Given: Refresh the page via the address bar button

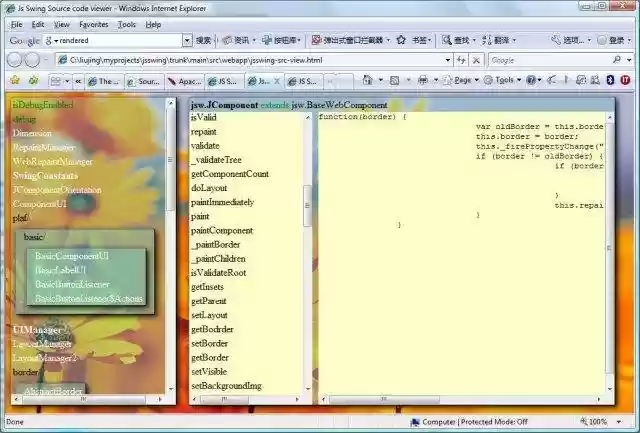Looking at the screenshot, I should (461, 60).
